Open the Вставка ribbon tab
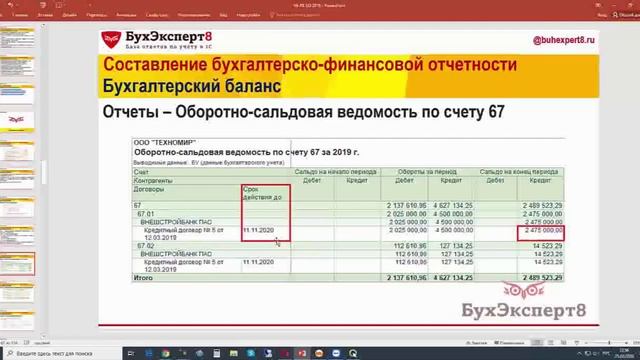This screenshot has height=360, width=640. click(x=45, y=15)
